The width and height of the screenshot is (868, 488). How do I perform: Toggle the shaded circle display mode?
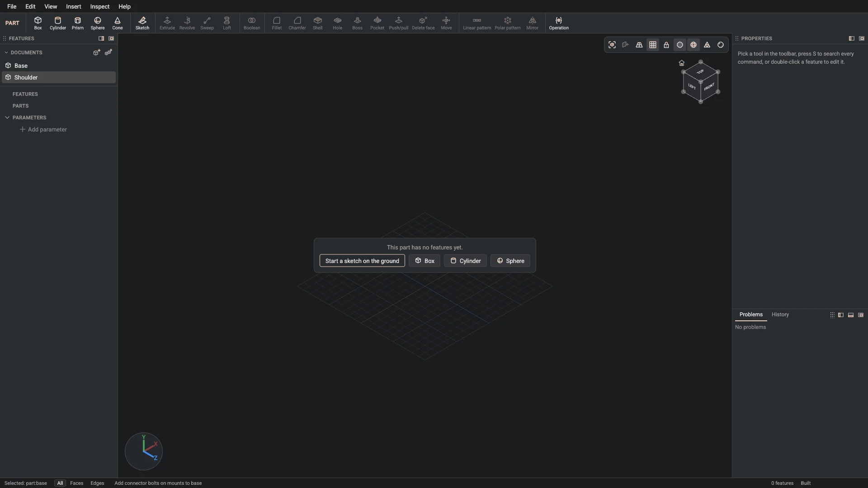coord(680,45)
